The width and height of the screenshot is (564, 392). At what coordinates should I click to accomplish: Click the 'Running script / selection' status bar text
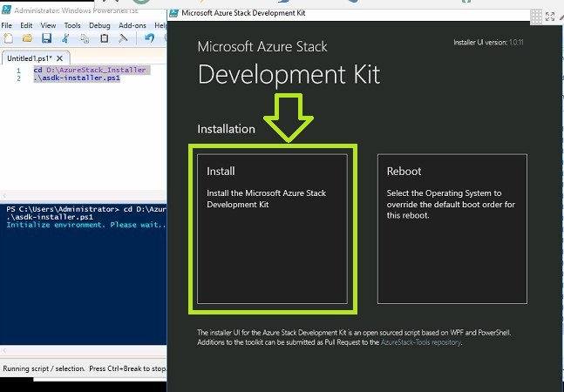pyautogui.click(x=85, y=368)
